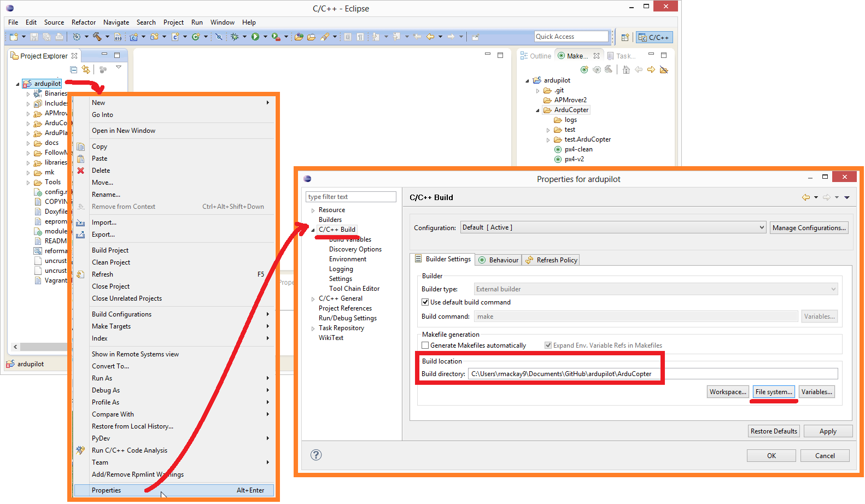Click the File system... button

tap(773, 392)
